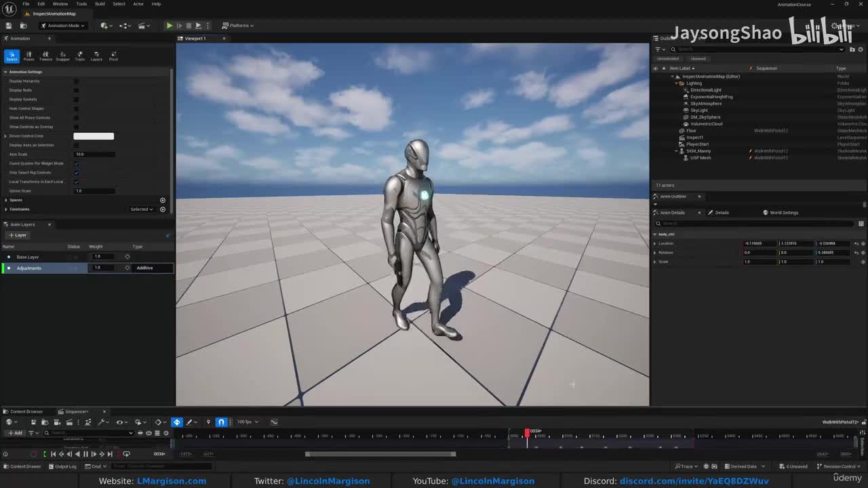Open the Anim Details table view options icon
The width and height of the screenshot is (868, 488).
click(x=861, y=223)
